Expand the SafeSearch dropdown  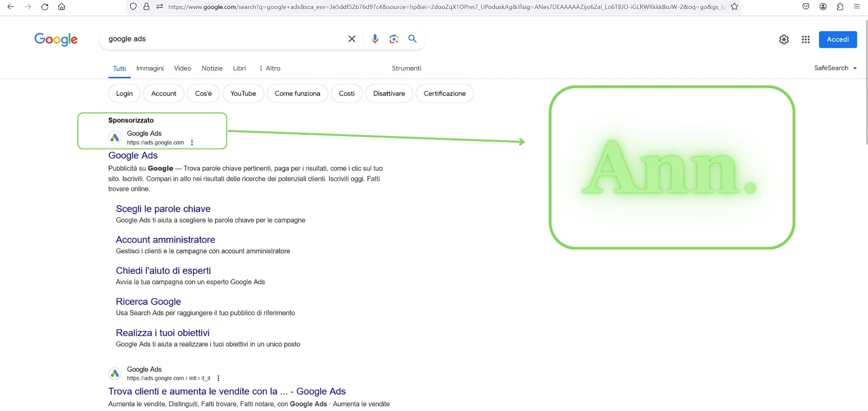[x=836, y=68]
